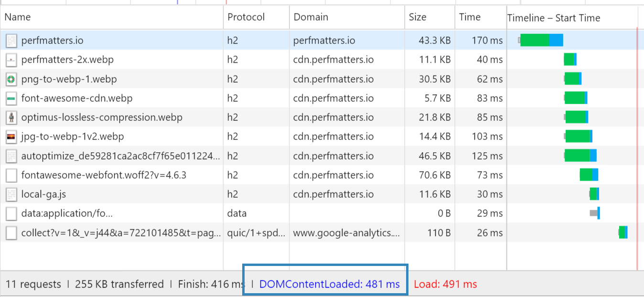The image size is (644, 297).
Task: Select the collect?v=1 google-analytics request row
Action: 319,233
